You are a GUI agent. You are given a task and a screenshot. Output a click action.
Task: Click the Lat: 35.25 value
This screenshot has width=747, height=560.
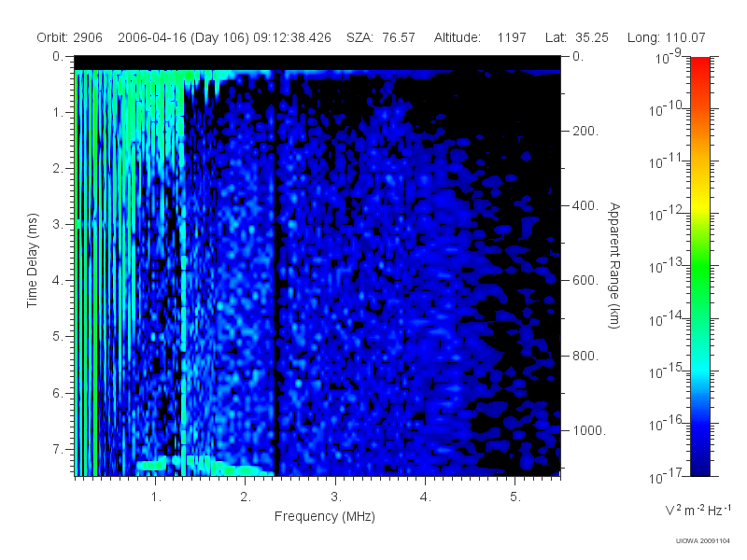click(x=577, y=37)
